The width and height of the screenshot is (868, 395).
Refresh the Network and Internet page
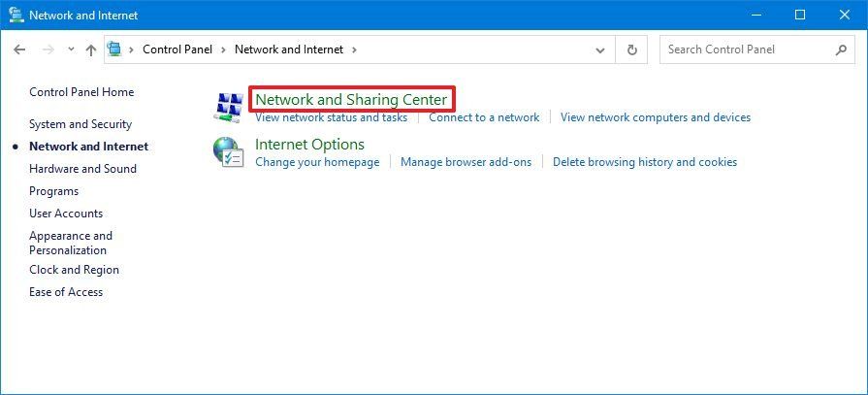click(x=631, y=49)
